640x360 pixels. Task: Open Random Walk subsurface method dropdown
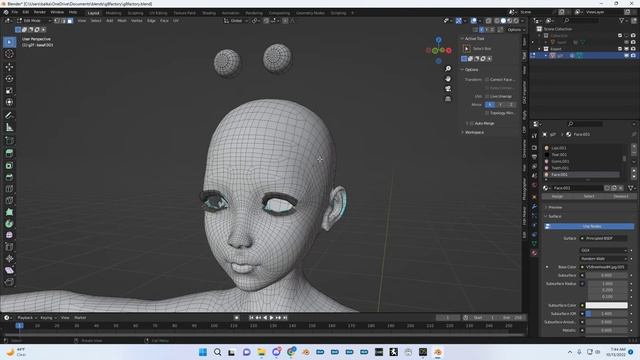tap(603, 258)
